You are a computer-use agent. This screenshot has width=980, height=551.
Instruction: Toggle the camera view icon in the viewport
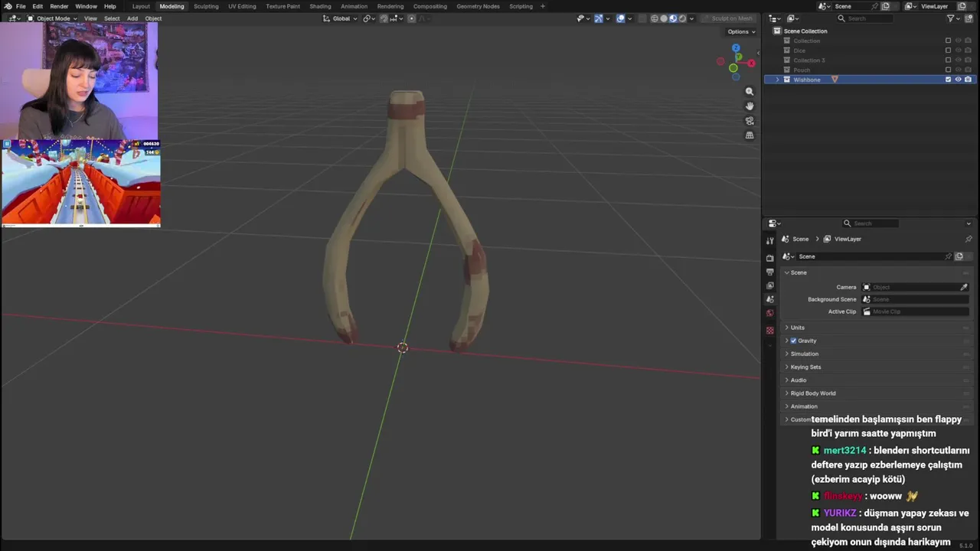[x=750, y=120]
